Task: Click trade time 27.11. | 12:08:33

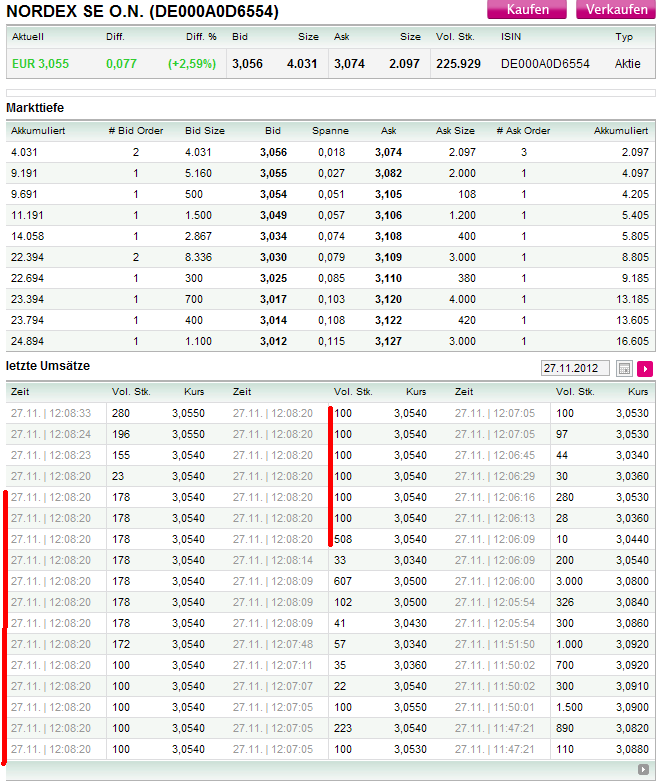Action: point(51,413)
